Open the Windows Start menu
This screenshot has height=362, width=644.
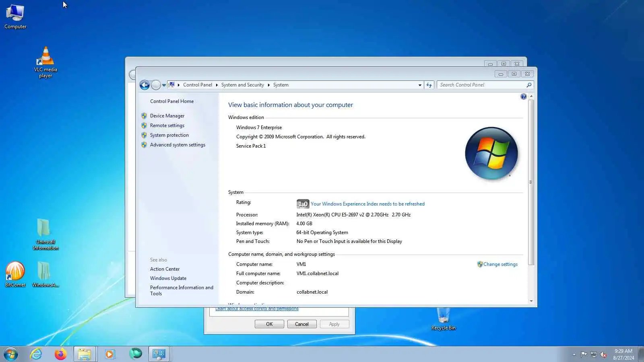(11, 354)
